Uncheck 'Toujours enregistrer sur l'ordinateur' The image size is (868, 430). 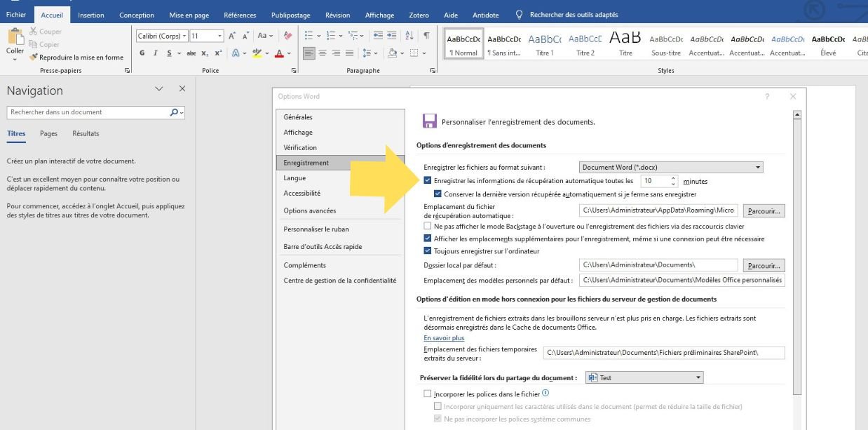(x=428, y=250)
